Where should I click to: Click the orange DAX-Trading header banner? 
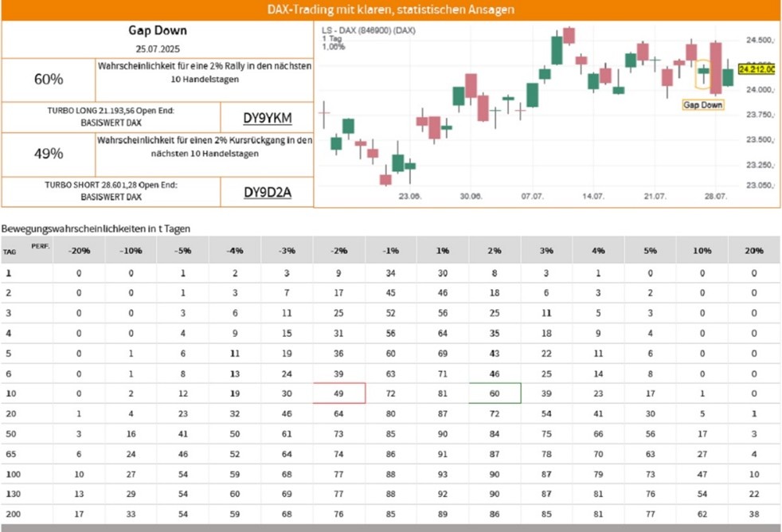tap(390, 10)
